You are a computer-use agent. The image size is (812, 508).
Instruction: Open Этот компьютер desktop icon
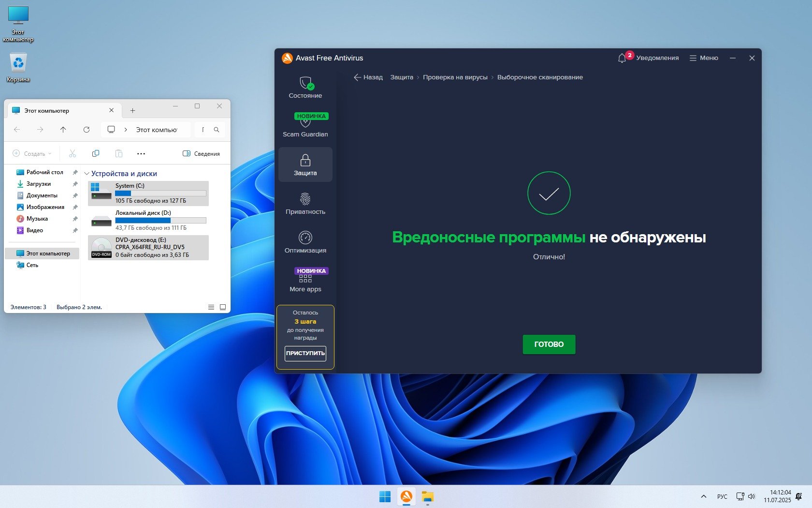[x=18, y=24]
